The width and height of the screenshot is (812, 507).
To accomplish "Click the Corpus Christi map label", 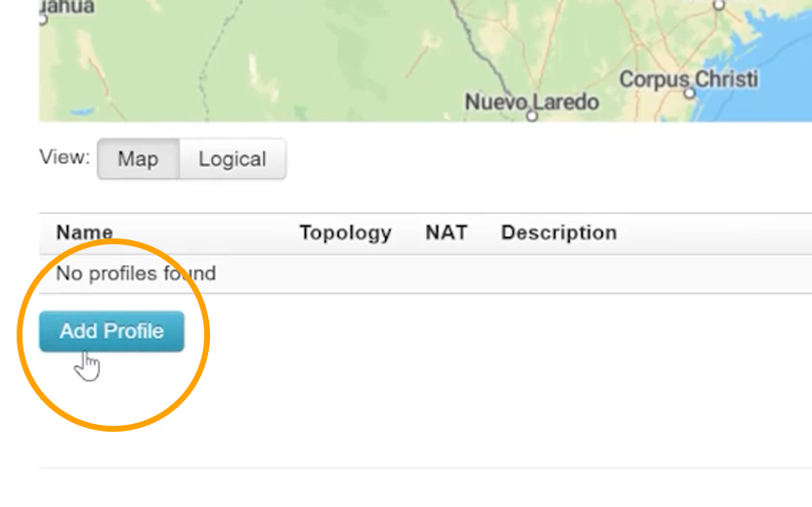I will coord(688,79).
